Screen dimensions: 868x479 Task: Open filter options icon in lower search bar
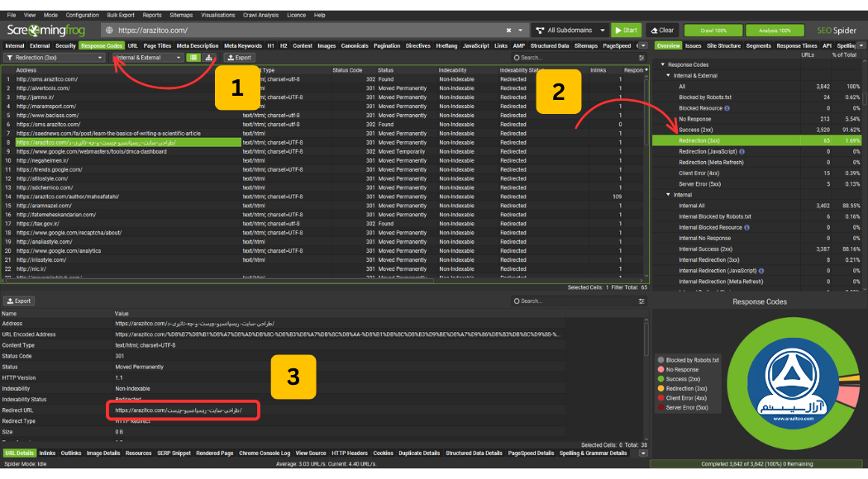point(641,301)
